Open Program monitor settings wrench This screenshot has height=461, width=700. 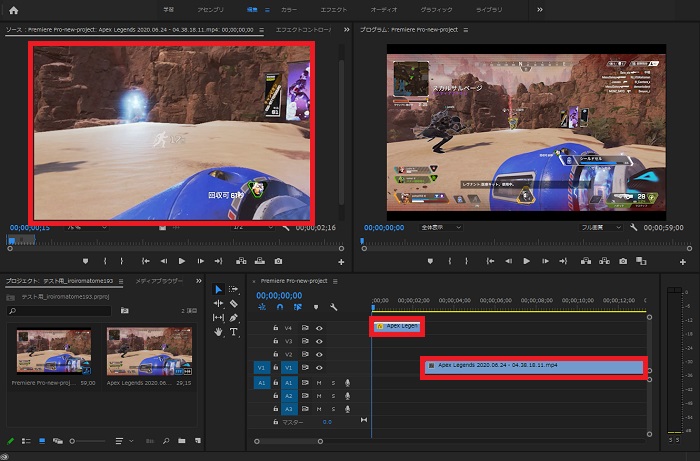coord(633,227)
